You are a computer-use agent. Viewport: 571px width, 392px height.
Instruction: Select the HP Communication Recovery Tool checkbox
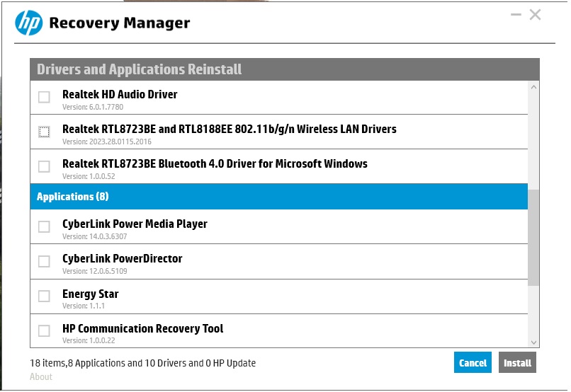tap(44, 330)
